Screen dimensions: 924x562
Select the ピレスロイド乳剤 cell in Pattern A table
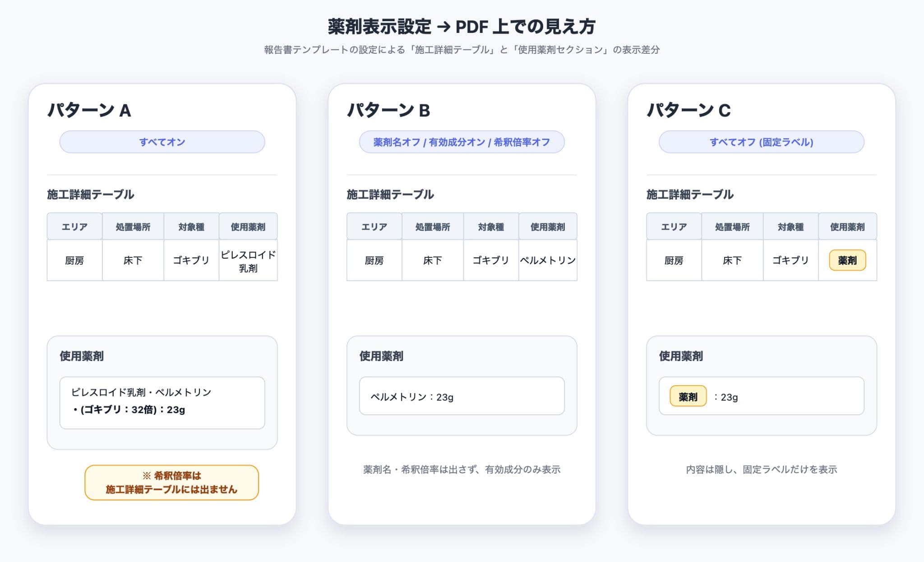248,260
